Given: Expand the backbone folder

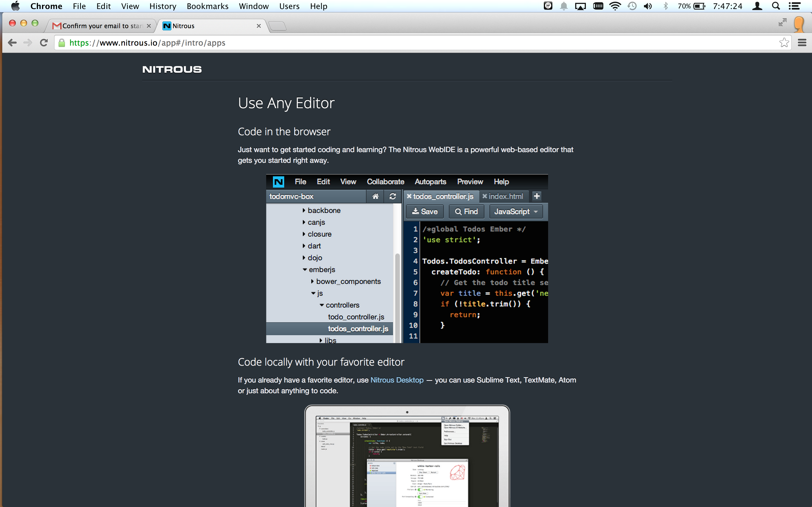Looking at the screenshot, I should pyautogui.click(x=304, y=210).
